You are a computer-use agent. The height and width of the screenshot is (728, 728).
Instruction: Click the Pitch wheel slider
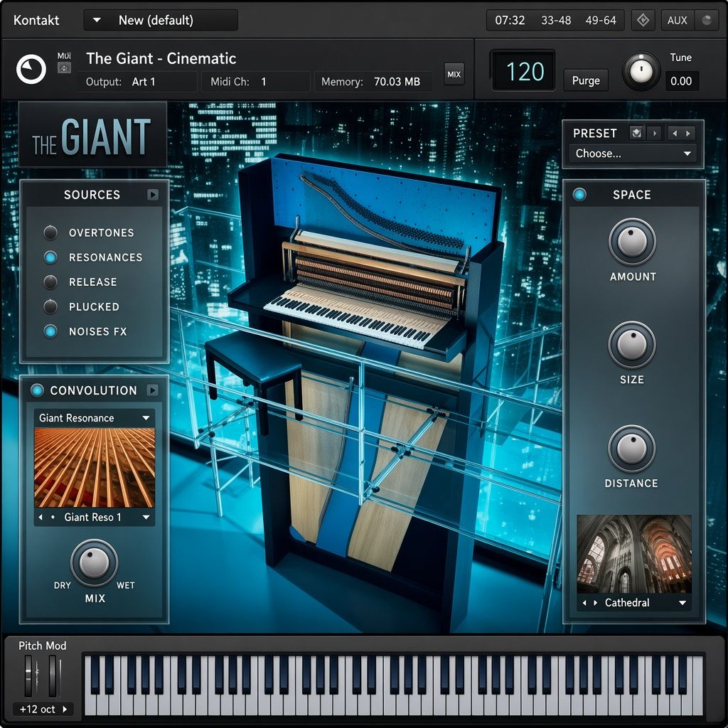[28, 676]
